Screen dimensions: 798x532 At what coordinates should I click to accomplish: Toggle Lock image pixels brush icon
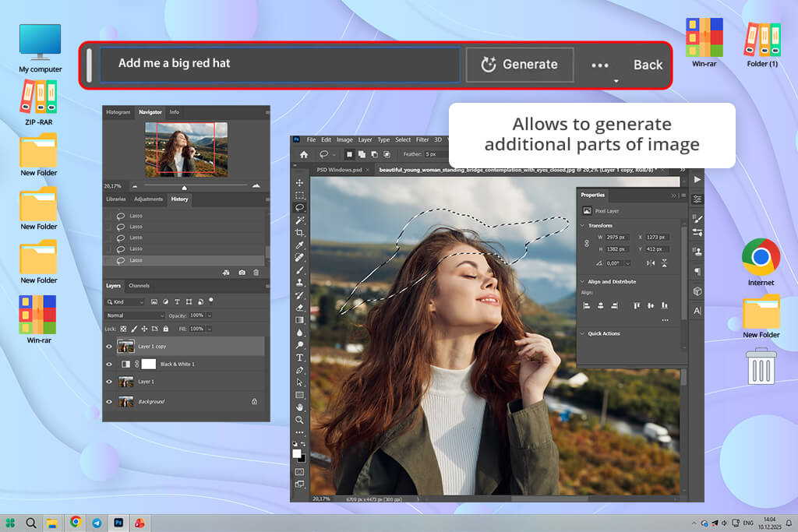click(x=134, y=329)
